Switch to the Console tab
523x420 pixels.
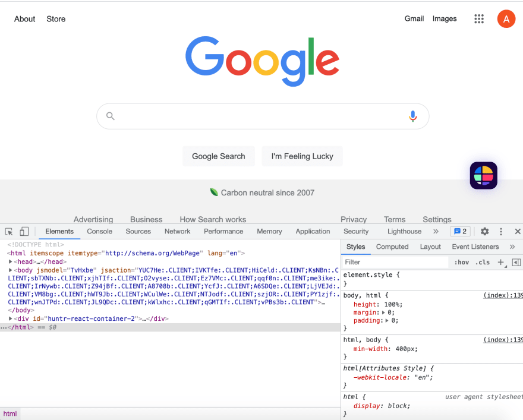pos(99,231)
